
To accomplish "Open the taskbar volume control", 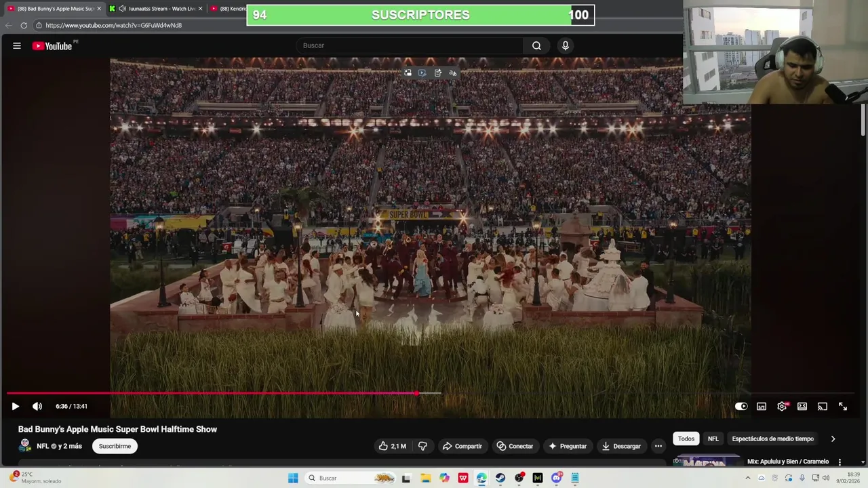I will coord(826,478).
